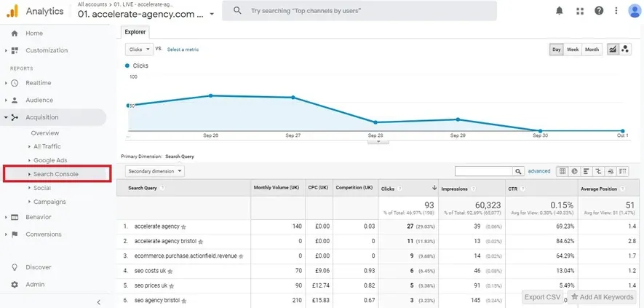Click the Search Query primary dimension link
The width and height of the screenshot is (644, 308).
point(180,157)
